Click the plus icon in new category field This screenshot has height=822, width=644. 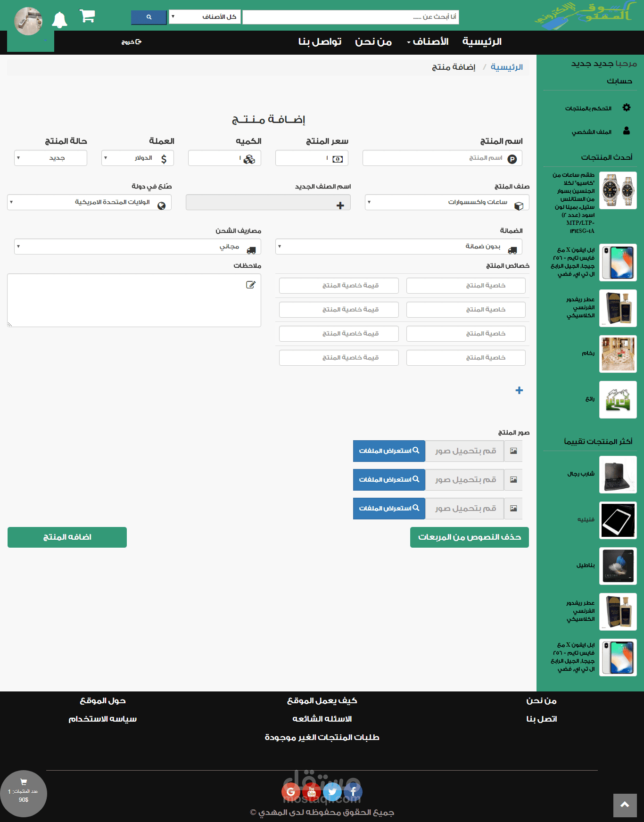click(x=340, y=205)
